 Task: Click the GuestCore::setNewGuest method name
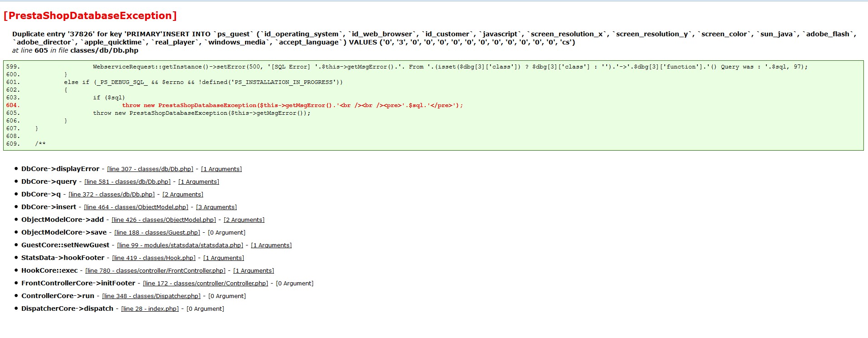click(x=65, y=245)
